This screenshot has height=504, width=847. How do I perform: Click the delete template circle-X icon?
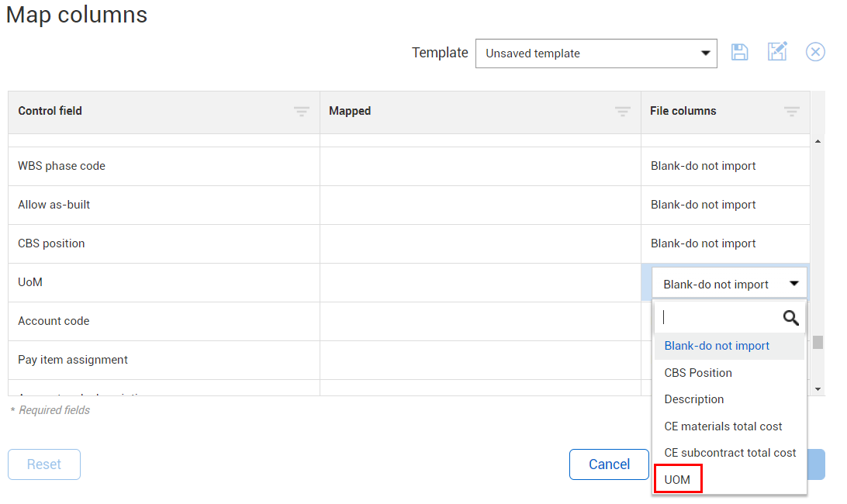click(x=815, y=53)
